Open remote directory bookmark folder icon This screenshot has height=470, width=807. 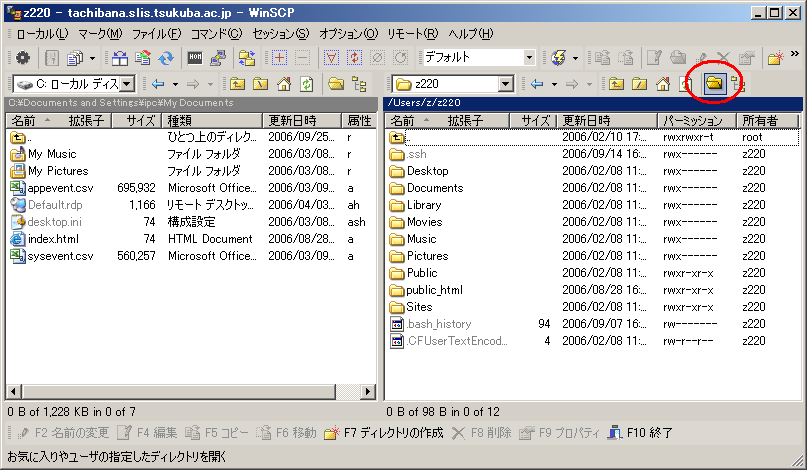point(714,83)
